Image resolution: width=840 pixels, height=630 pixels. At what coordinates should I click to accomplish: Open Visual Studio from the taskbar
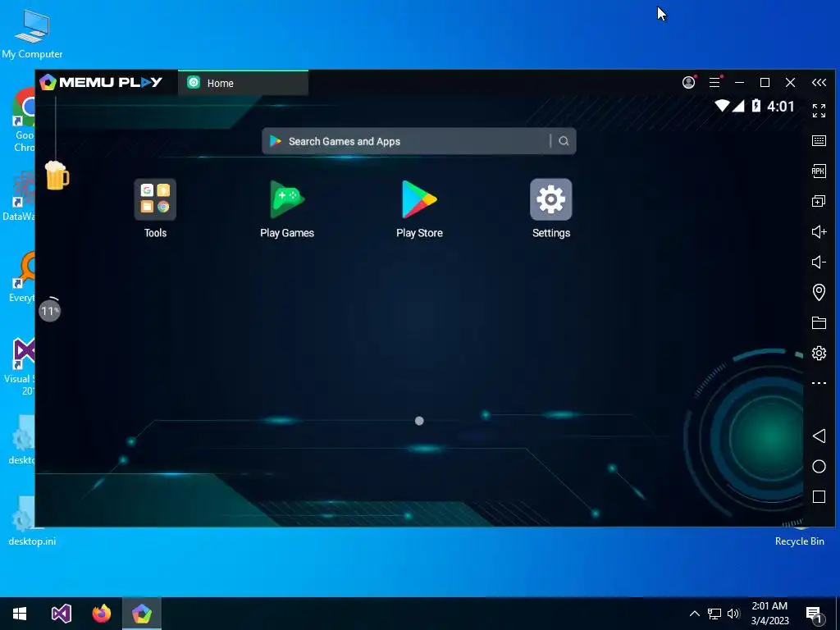tap(61, 614)
